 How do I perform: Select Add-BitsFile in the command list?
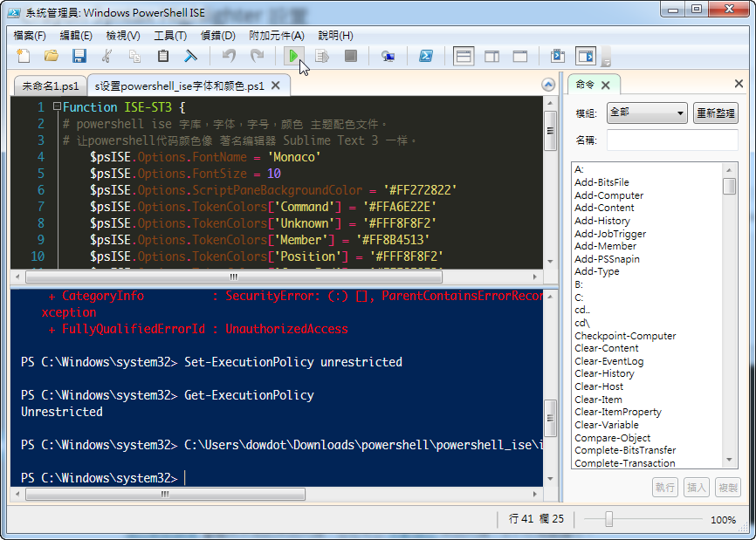[x=601, y=182]
